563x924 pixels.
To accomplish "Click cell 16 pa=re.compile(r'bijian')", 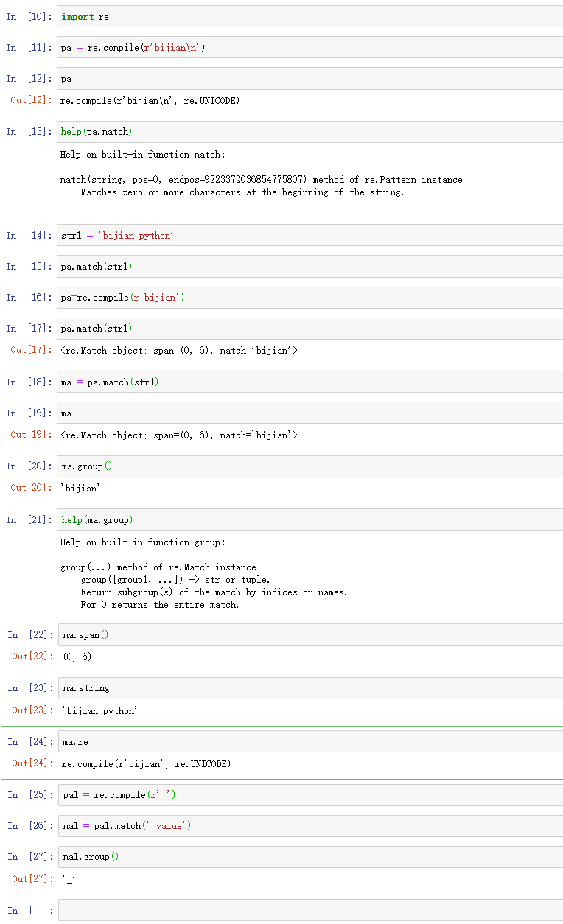I will [310, 297].
